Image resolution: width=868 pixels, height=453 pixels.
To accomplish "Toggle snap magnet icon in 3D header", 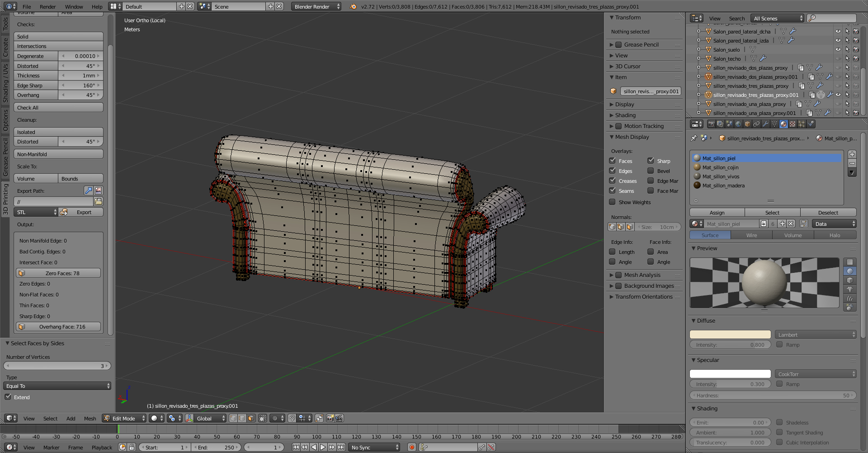I will (x=292, y=419).
